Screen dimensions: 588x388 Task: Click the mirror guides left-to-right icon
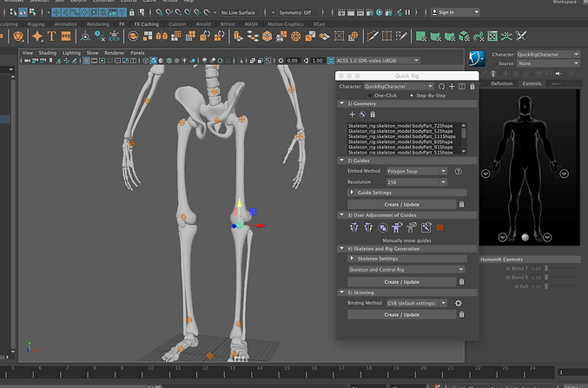coord(353,227)
